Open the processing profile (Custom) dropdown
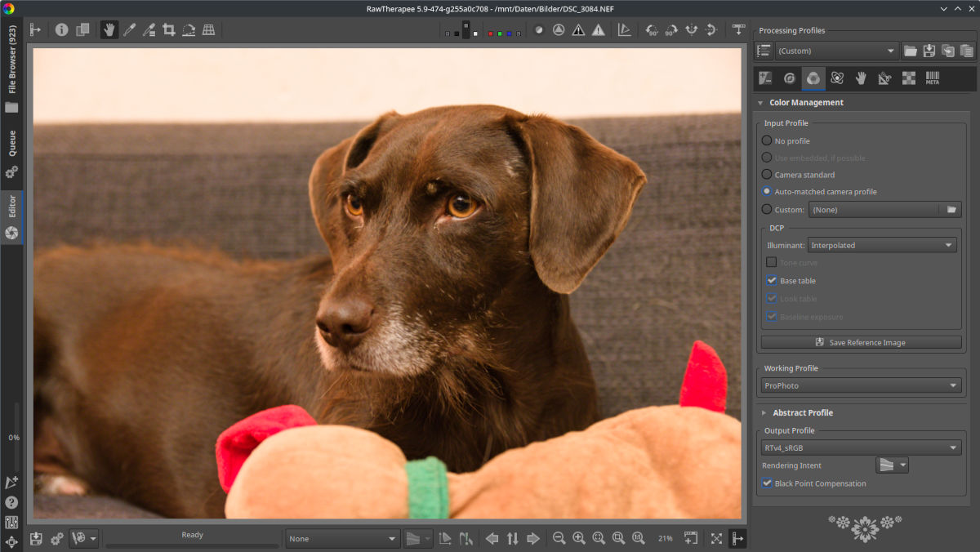 pos(836,51)
